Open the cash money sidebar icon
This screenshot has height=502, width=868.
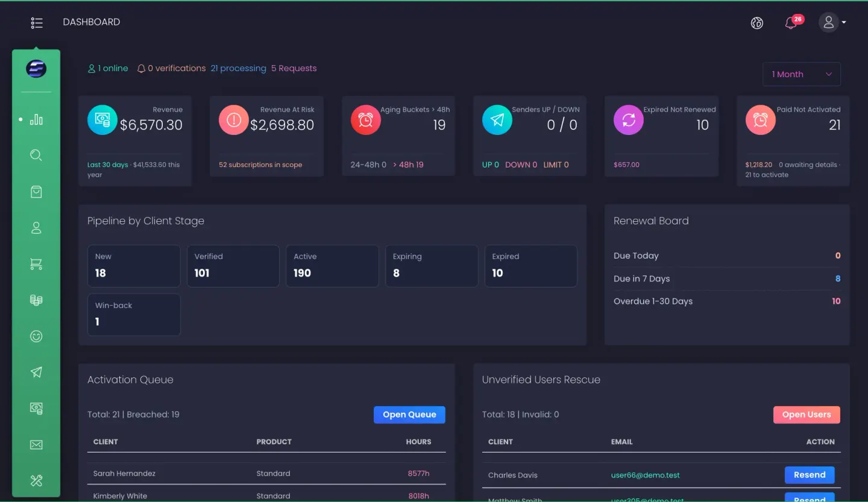point(36,409)
